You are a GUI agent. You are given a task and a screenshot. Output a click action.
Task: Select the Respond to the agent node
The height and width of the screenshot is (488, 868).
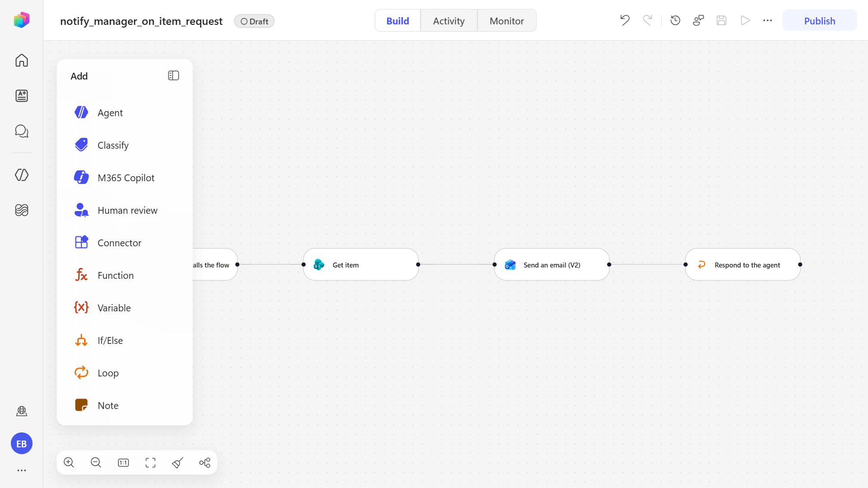[743, 265]
